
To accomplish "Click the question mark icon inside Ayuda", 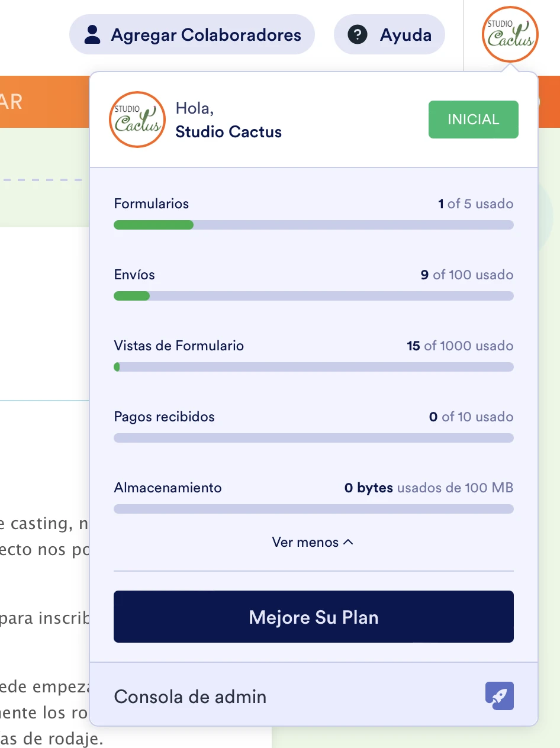I will point(357,34).
